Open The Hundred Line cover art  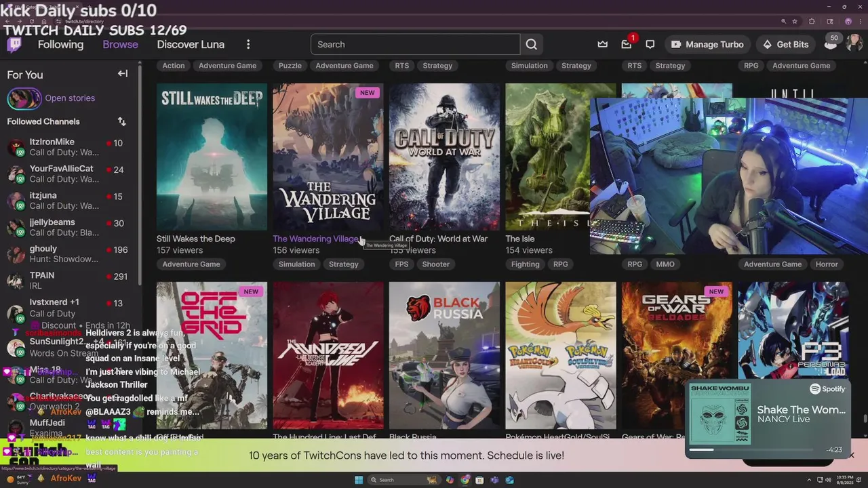point(328,355)
